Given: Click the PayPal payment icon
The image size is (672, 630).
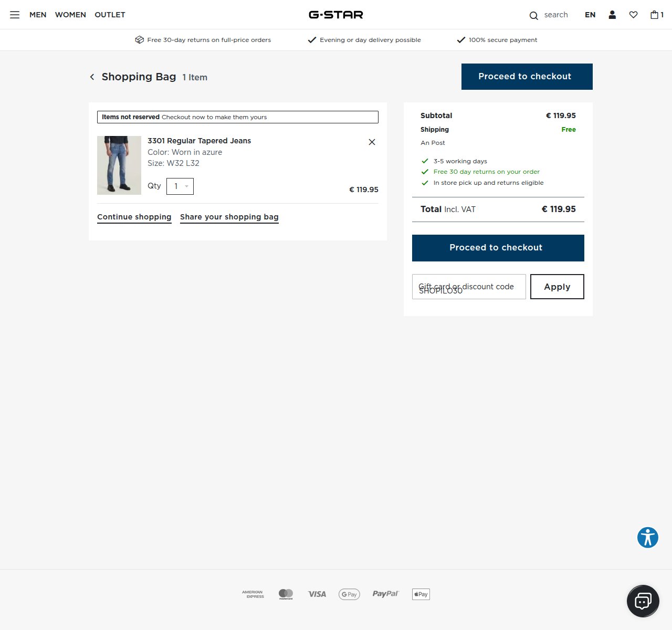Looking at the screenshot, I should tap(385, 594).
